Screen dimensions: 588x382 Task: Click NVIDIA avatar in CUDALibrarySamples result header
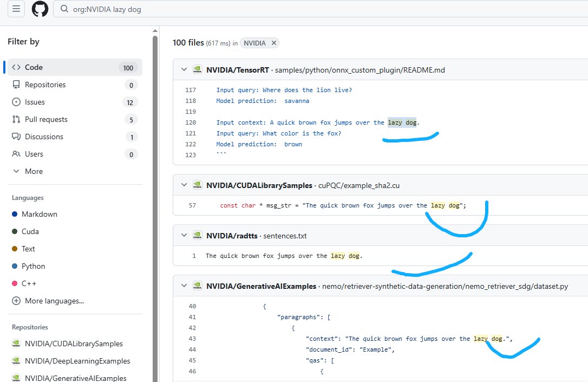pyautogui.click(x=197, y=185)
